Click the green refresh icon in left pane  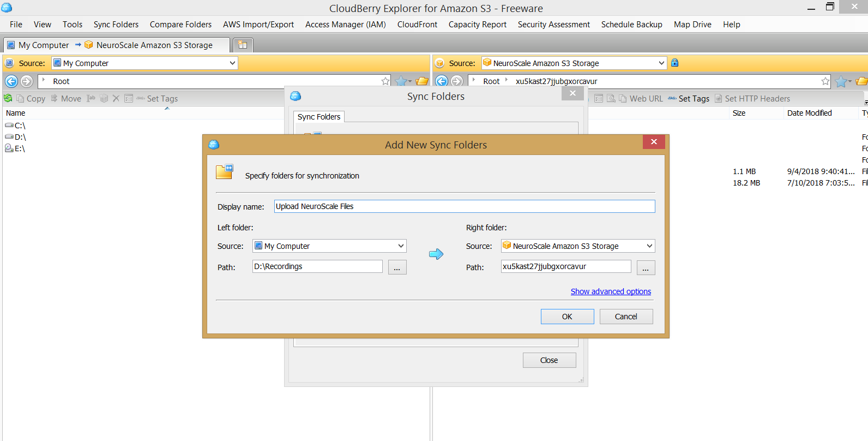coord(8,98)
